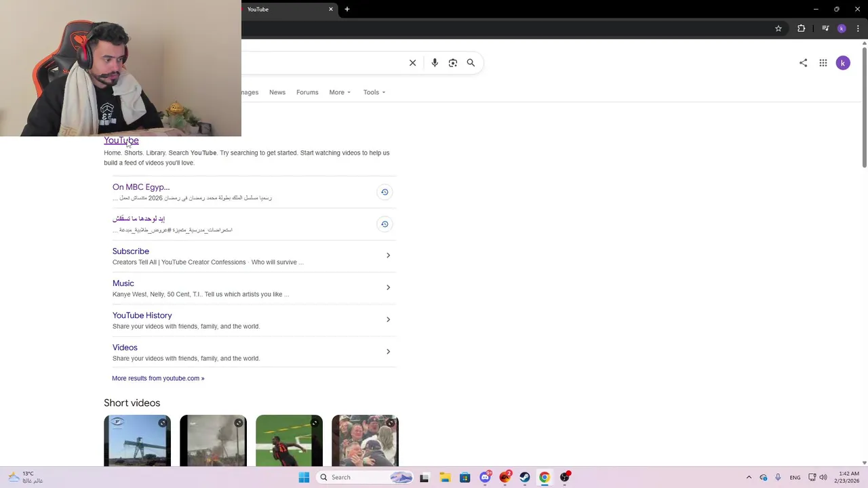Click More results from youtube.com
Viewport: 868px width, 488px height.
coord(158,378)
